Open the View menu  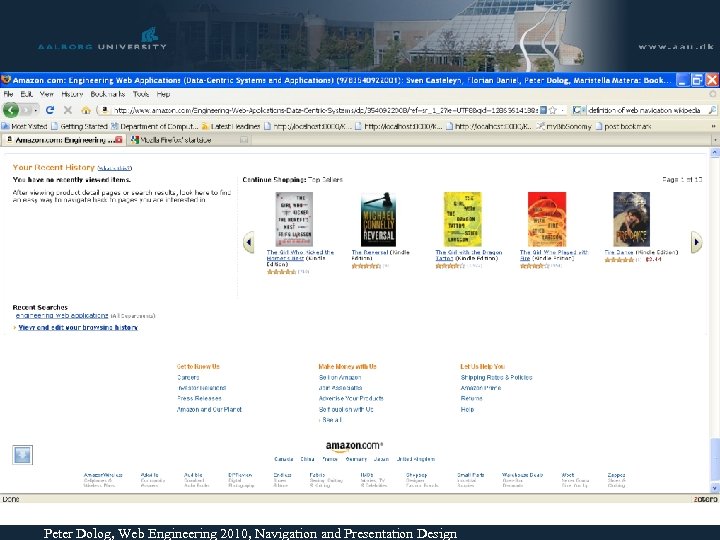(x=46, y=94)
